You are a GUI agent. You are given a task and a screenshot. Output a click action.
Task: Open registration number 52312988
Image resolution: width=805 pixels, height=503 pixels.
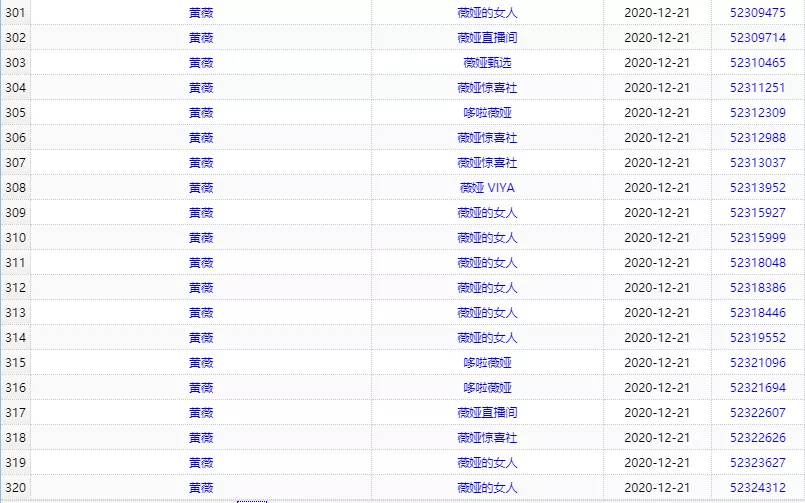click(x=758, y=138)
